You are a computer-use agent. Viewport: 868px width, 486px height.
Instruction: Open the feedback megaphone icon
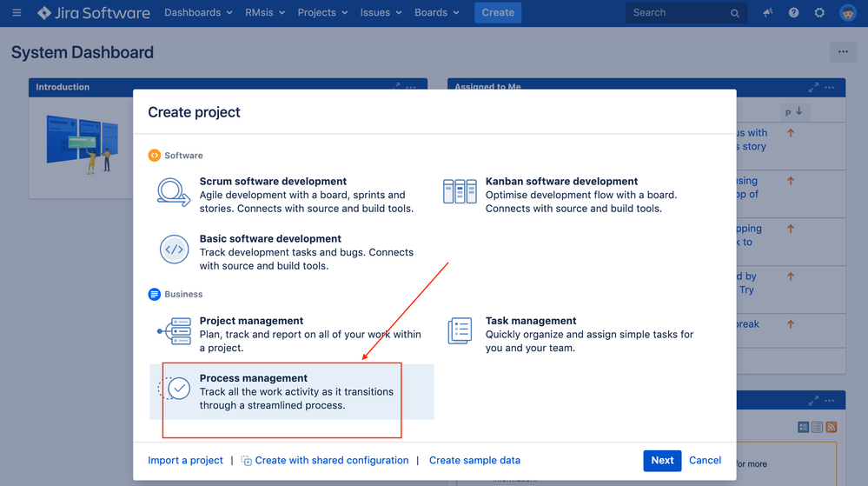point(768,12)
